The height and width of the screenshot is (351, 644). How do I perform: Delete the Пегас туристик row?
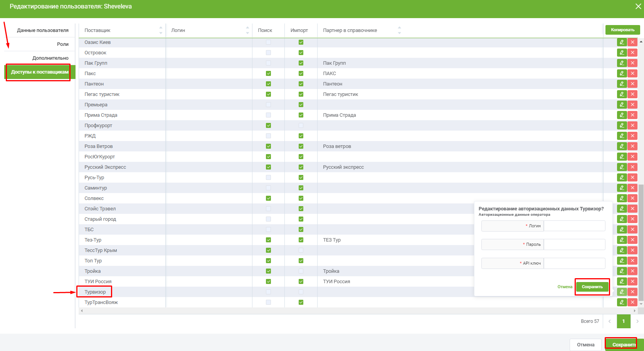click(x=632, y=94)
